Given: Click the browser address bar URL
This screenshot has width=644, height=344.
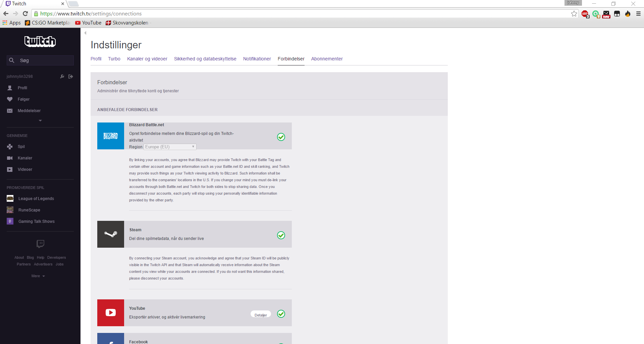Looking at the screenshot, I should (x=91, y=14).
